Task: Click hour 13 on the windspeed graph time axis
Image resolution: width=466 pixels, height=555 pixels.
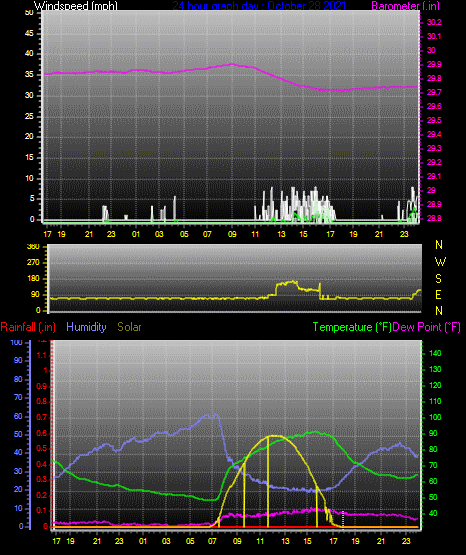Action: pos(281,234)
